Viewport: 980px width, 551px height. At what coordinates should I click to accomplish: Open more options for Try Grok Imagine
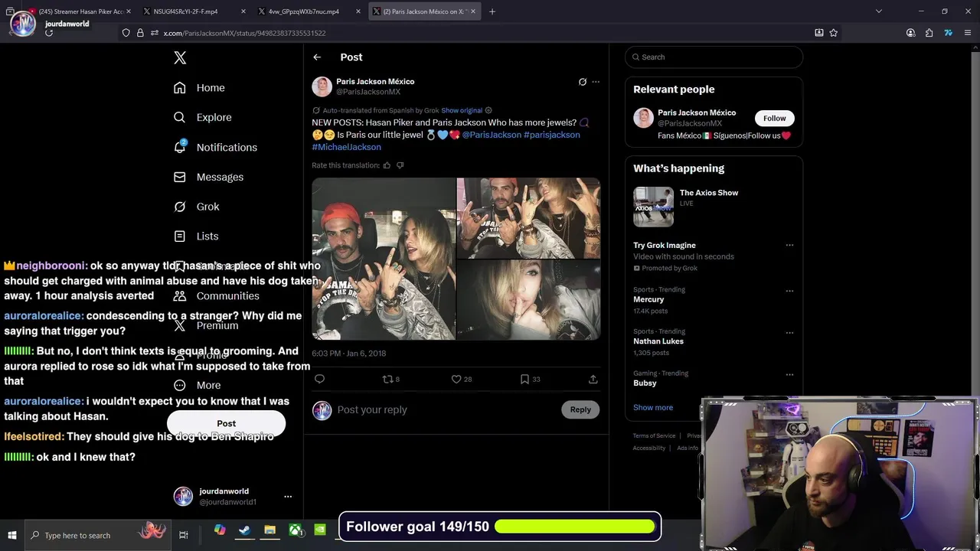[x=789, y=246]
